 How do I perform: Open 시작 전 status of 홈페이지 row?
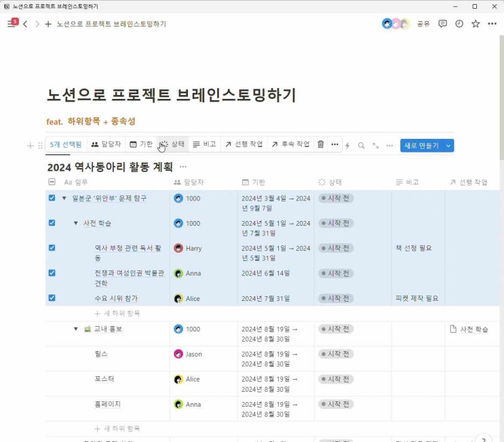click(x=336, y=404)
